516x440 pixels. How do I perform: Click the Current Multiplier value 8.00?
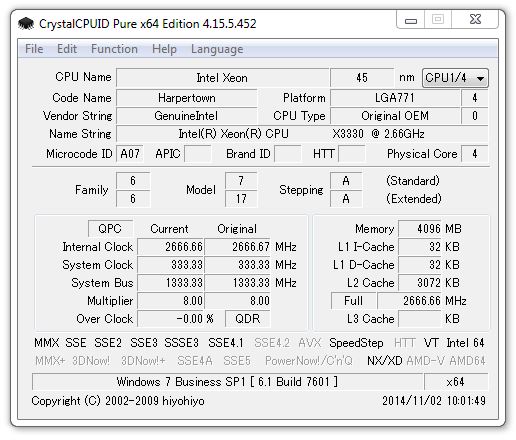[x=171, y=301]
